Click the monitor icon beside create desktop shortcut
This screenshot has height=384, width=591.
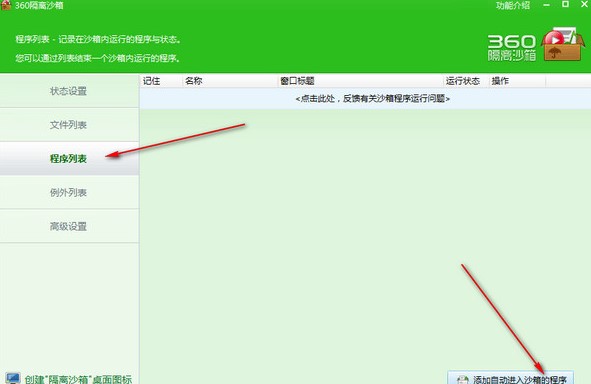point(13,378)
